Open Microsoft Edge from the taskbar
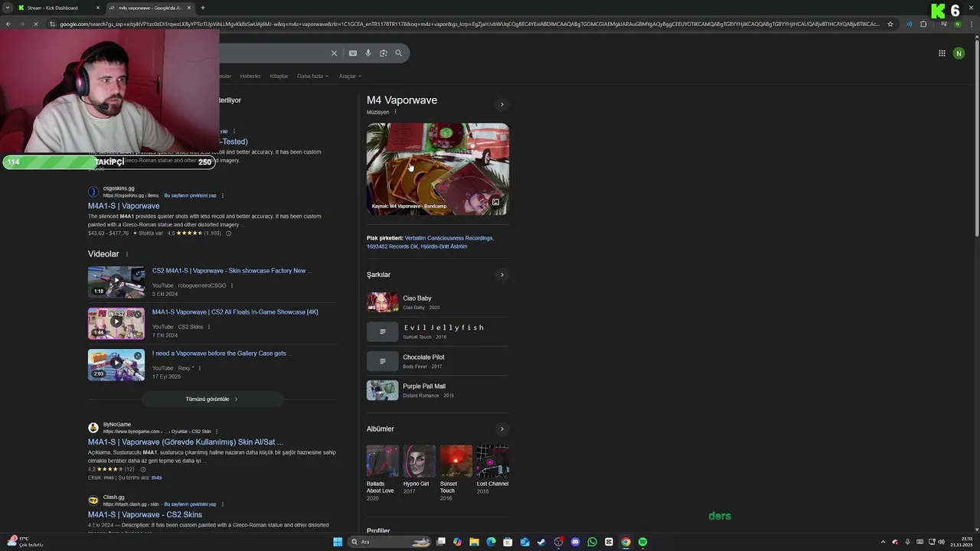This screenshot has width=980, height=551. (491, 542)
